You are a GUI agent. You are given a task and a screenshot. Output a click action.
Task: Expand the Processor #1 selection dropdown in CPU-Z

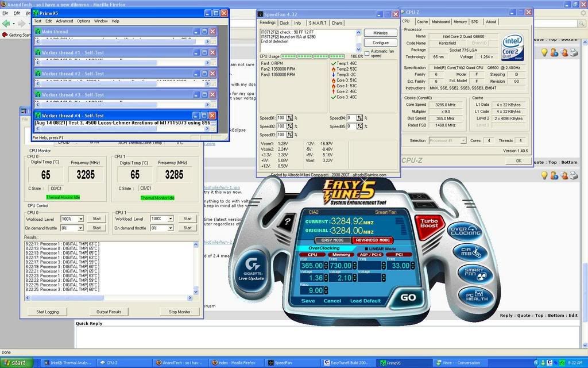click(463, 140)
